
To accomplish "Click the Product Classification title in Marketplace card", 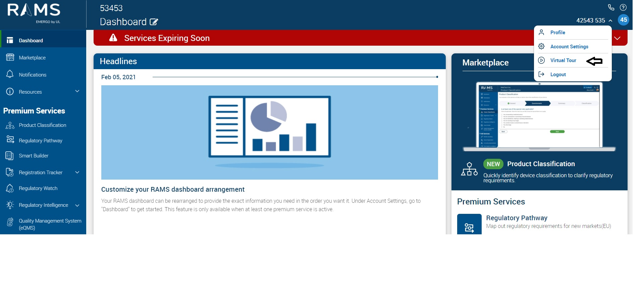I will click(541, 164).
